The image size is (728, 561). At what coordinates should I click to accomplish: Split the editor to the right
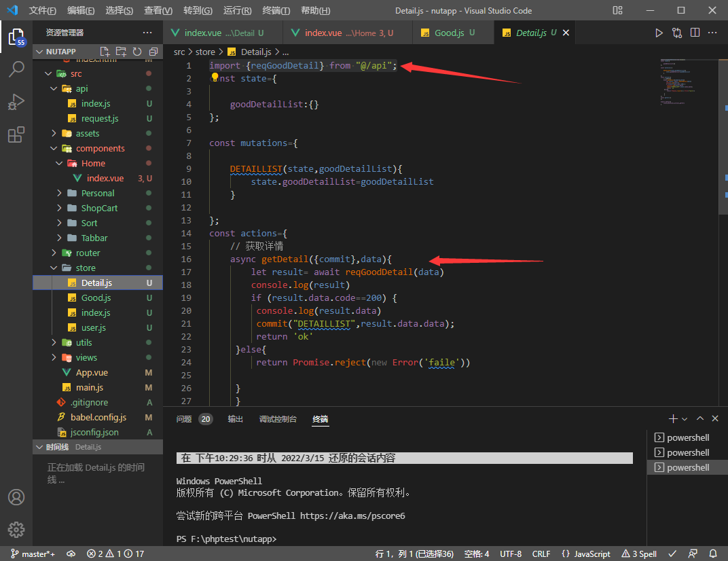click(695, 33)
